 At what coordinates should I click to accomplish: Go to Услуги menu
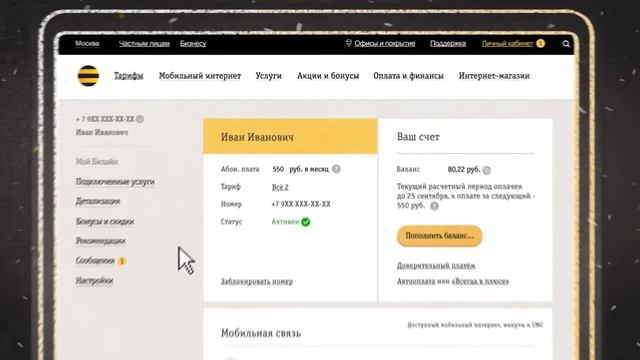tap(269, 76)
